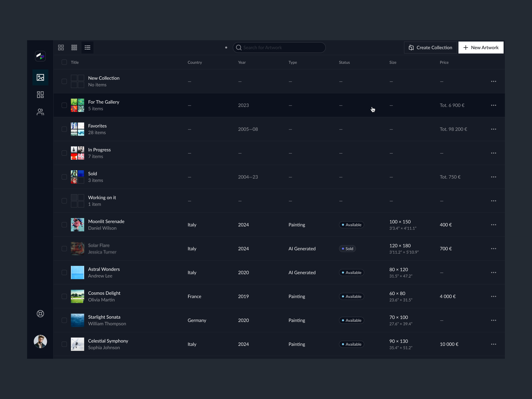Select Moonlit Serenade row checkbox
532x399 pixels.
click(x=64, y=225)
